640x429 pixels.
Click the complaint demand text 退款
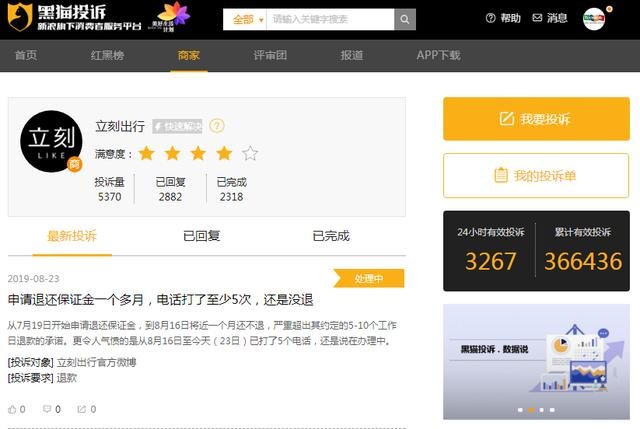[x=67, y=378]
